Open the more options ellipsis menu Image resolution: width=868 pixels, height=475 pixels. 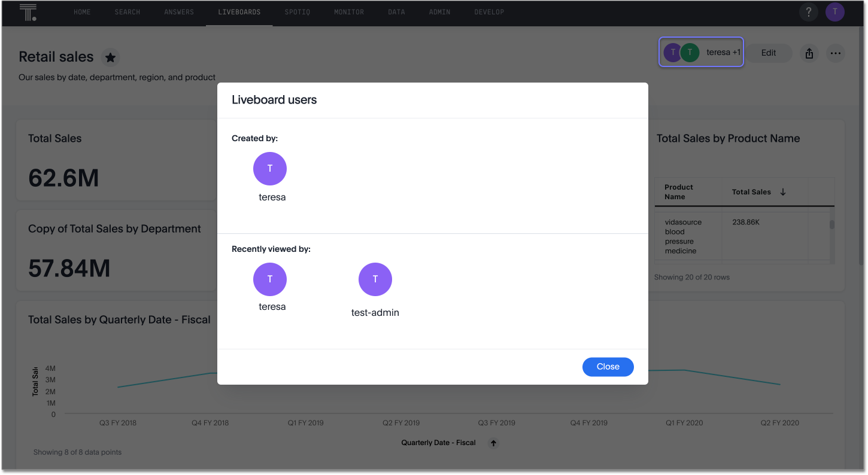click(x=836, y=53)
